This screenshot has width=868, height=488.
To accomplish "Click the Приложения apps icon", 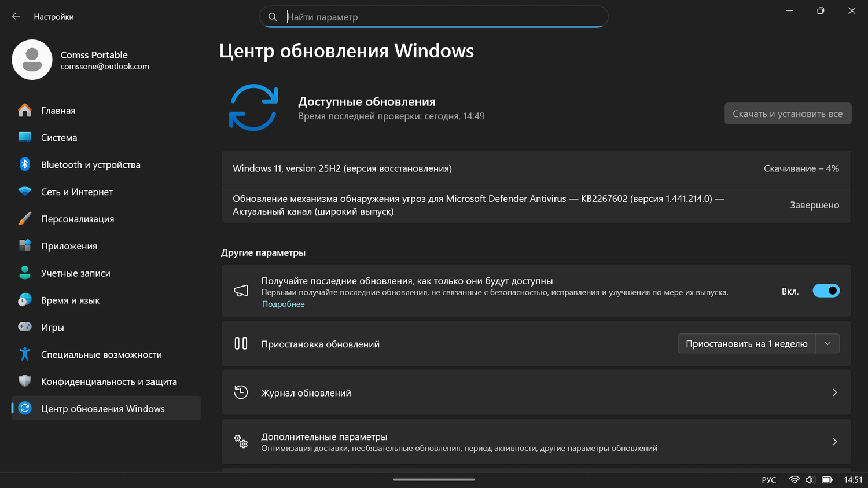I will pyautogui.click(x=25, y=245).
